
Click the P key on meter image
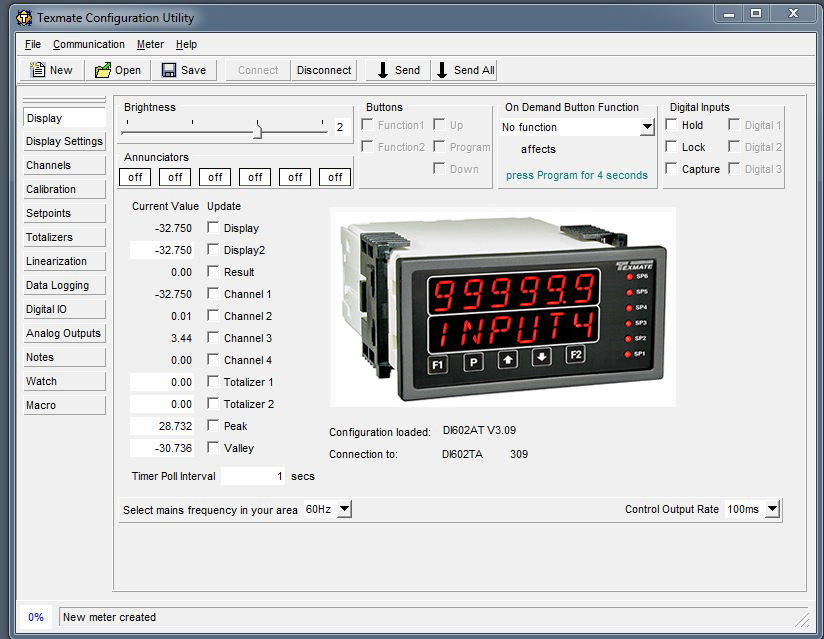473,362
